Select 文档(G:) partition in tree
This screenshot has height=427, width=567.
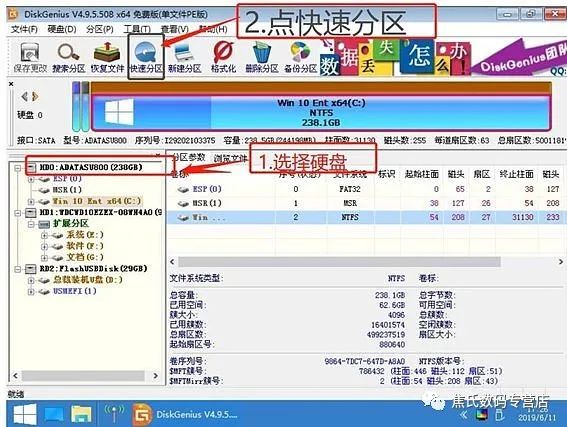pyautogui.click(x=85, y=257)
